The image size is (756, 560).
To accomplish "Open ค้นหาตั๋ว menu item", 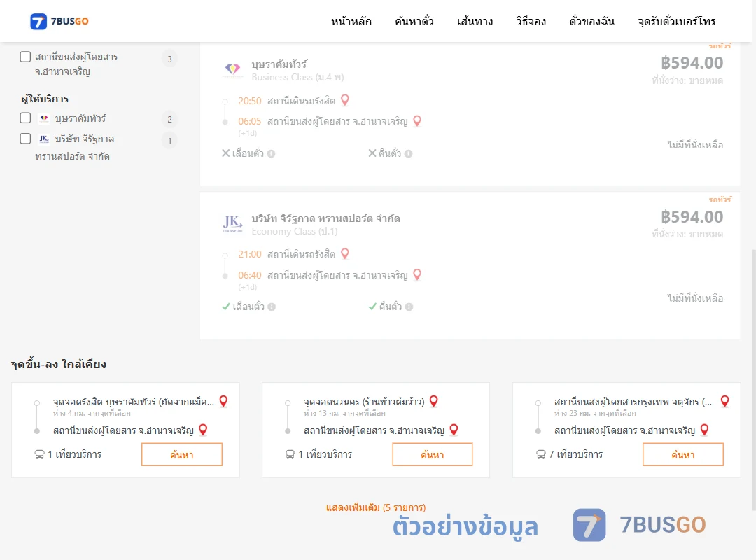I will click(x=414, y=21).
